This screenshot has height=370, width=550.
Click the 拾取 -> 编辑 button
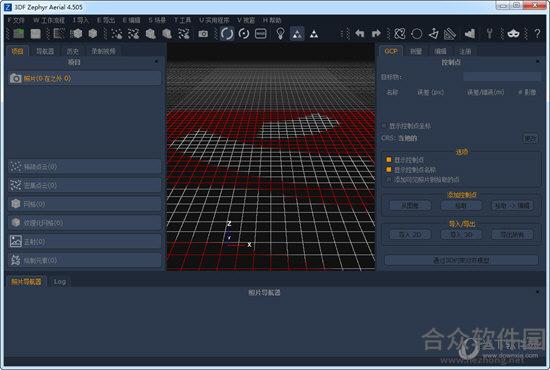click(512, 205)
